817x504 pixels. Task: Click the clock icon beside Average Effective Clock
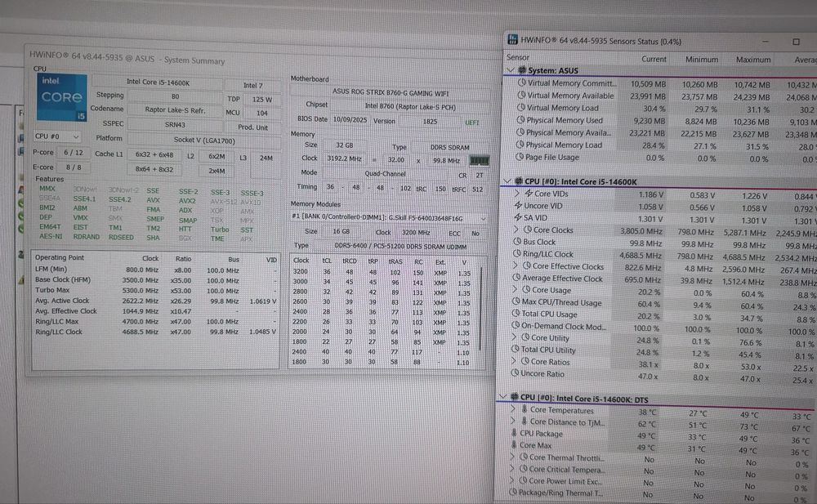coord(516,278)
